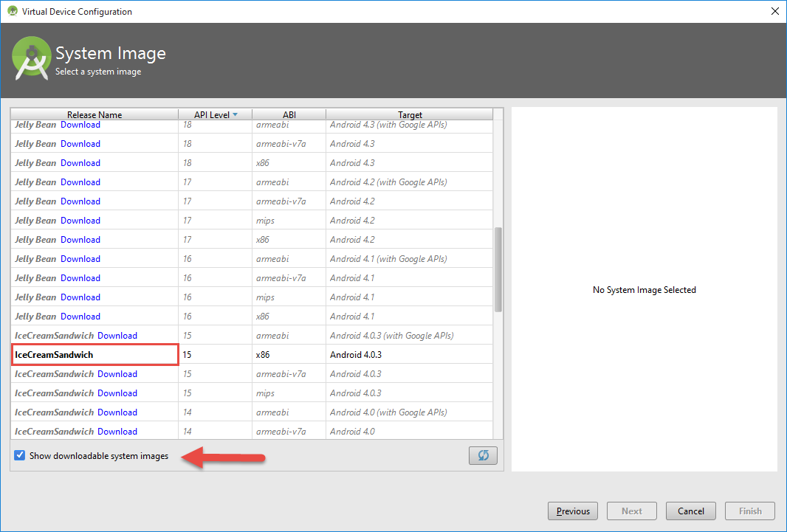Download Jelly Bean Android 4.2 with Google APIs

tap(80, 182)
